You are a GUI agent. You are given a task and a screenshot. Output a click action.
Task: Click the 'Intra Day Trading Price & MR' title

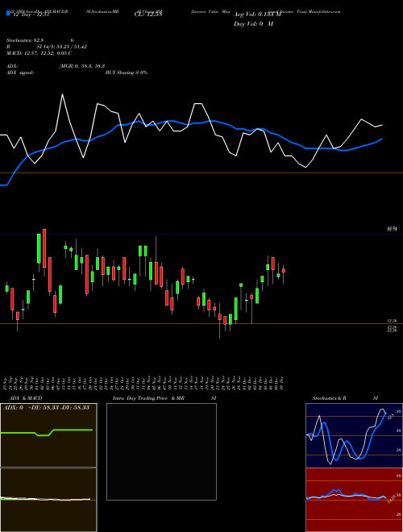pos(148,398)
